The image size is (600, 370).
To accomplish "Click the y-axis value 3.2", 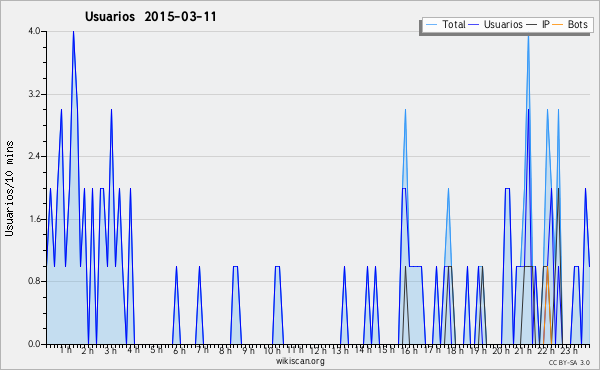I will click(x=34, y=94).
